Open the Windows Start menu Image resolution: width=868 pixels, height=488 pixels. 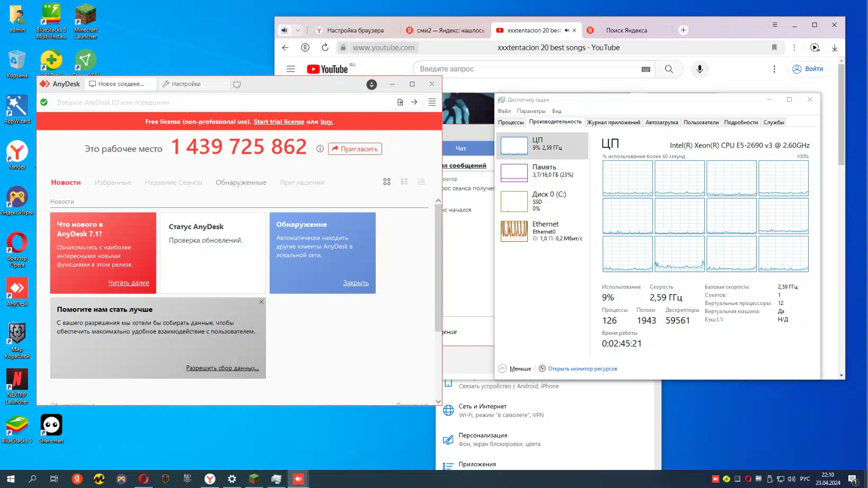11,479
